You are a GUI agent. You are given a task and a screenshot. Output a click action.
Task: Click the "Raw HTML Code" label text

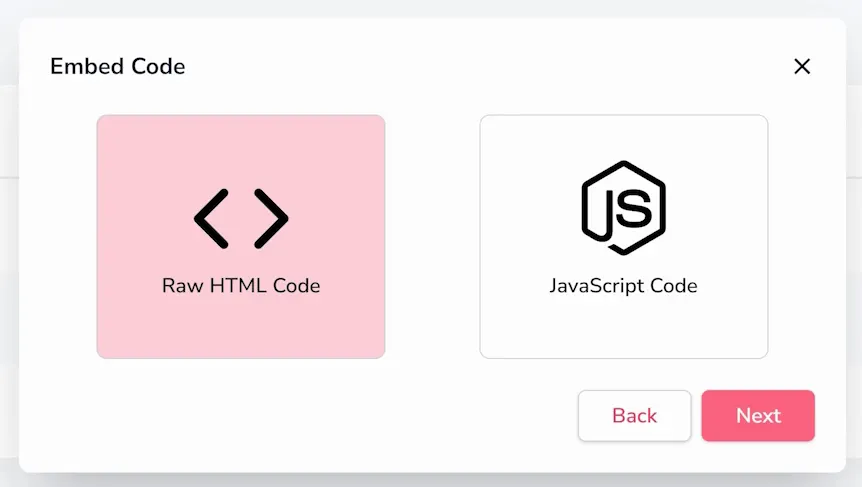click(x=241, y=286)
